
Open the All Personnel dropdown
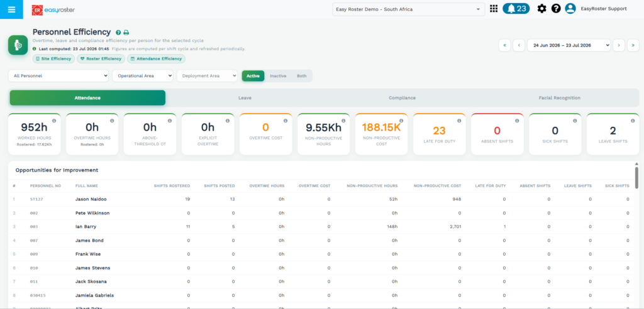pos(58,76)
